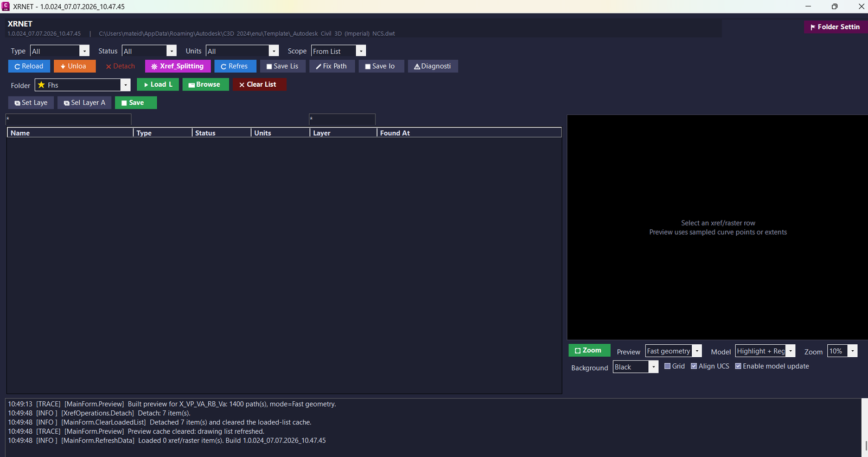Click the Reload button

[29, 66]
